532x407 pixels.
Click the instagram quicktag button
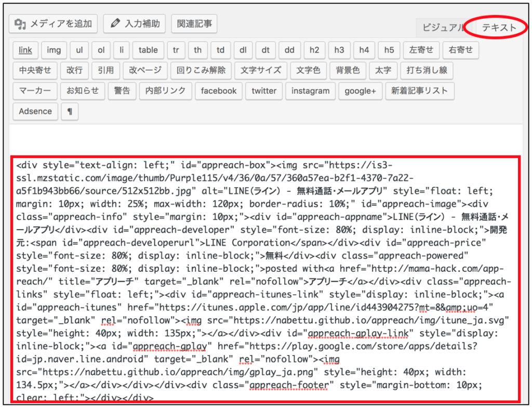(311, 91)
